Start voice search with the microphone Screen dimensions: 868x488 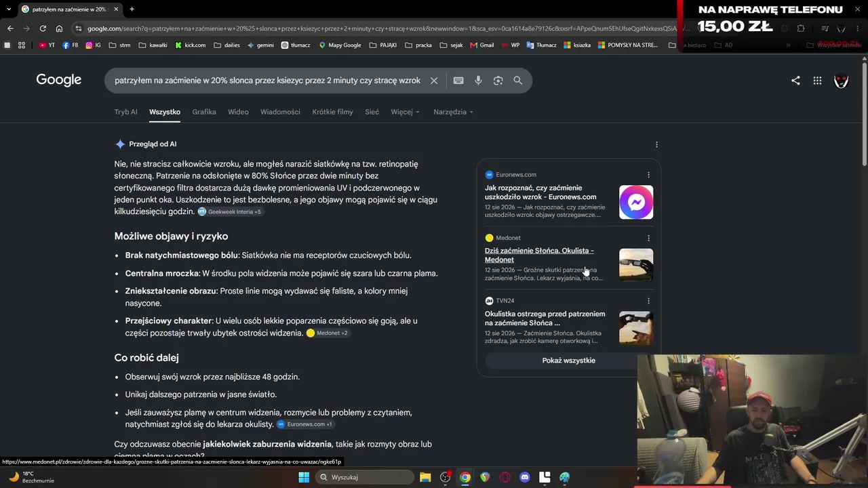tap(478, 81)
